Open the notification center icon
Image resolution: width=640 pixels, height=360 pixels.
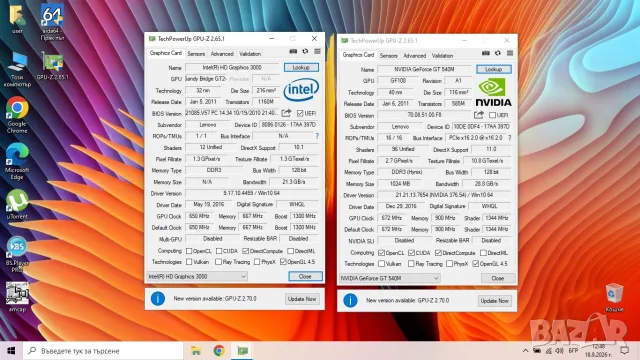(624, 351)
